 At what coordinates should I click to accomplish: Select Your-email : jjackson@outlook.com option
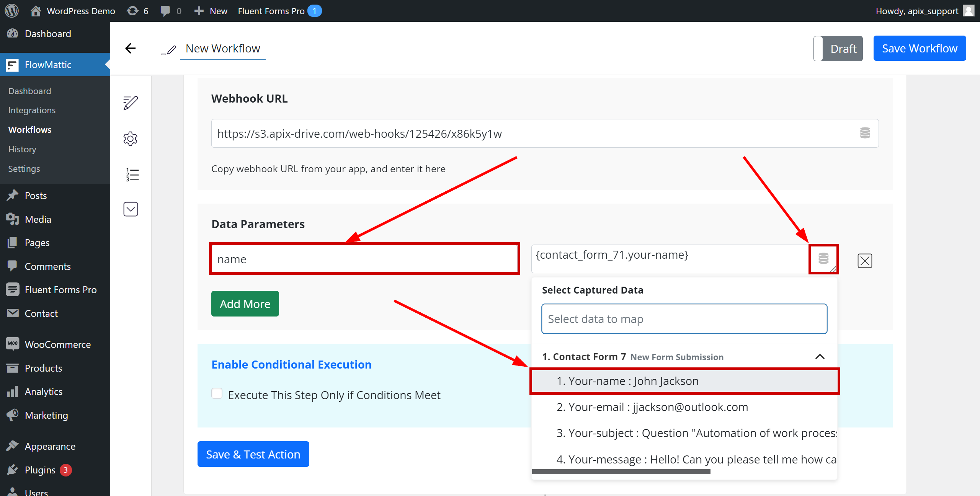(684, 407)
